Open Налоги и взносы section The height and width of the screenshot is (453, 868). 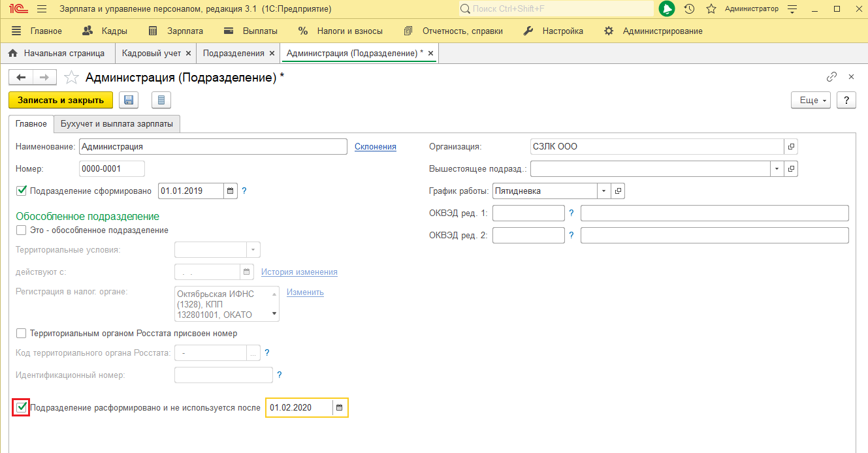click(x=340, y=31)
